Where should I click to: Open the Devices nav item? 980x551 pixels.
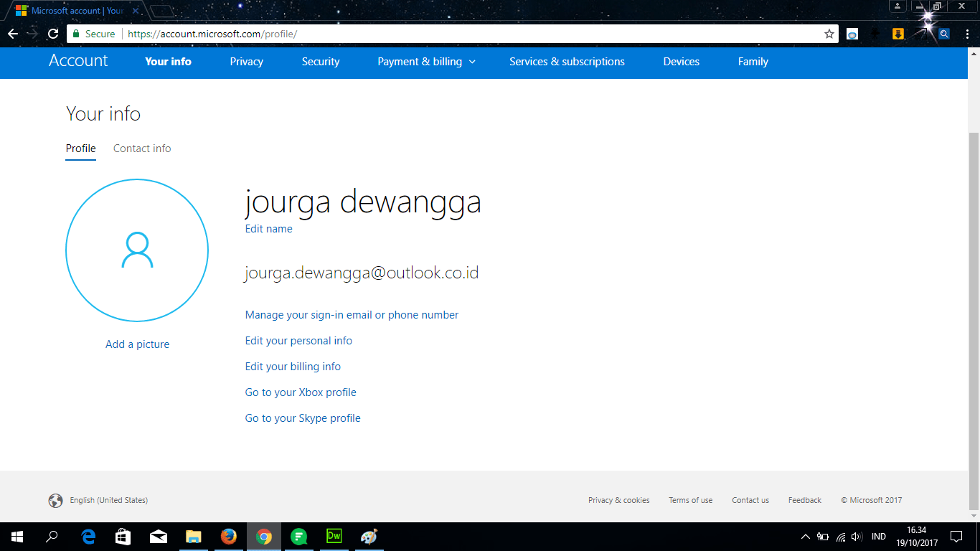point(682,62)
